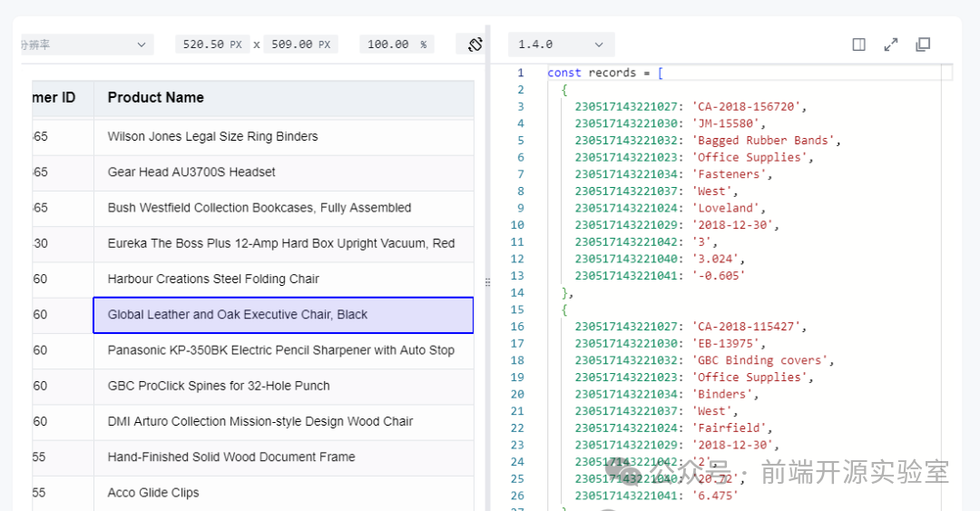
Task: Select the Wilson Jones Legal Size Ring Binders cell
Action: [284, 137]
